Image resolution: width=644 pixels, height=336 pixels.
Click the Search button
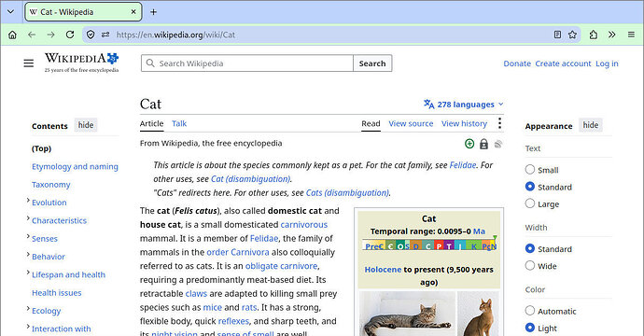(x=372, y=63)
